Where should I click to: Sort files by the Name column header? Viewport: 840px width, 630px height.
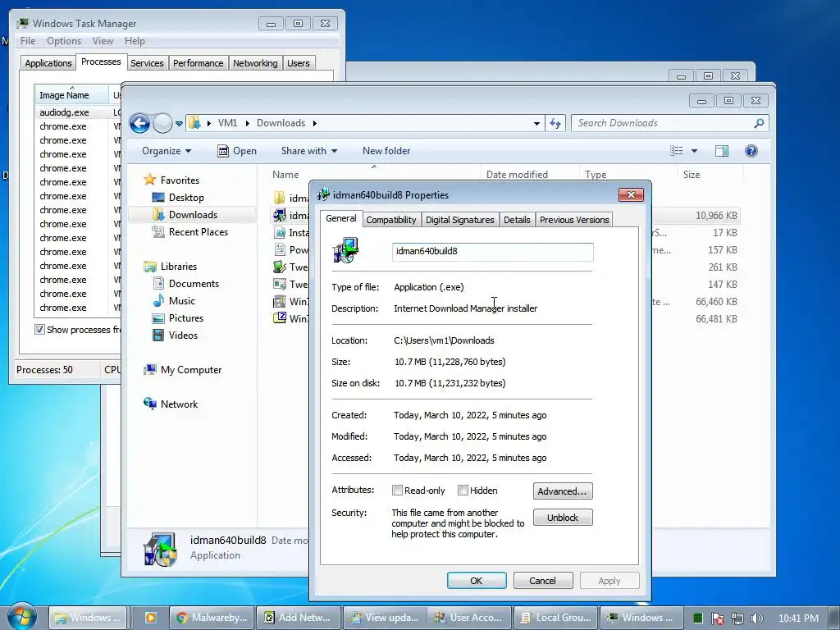click(x=285, y=175)
